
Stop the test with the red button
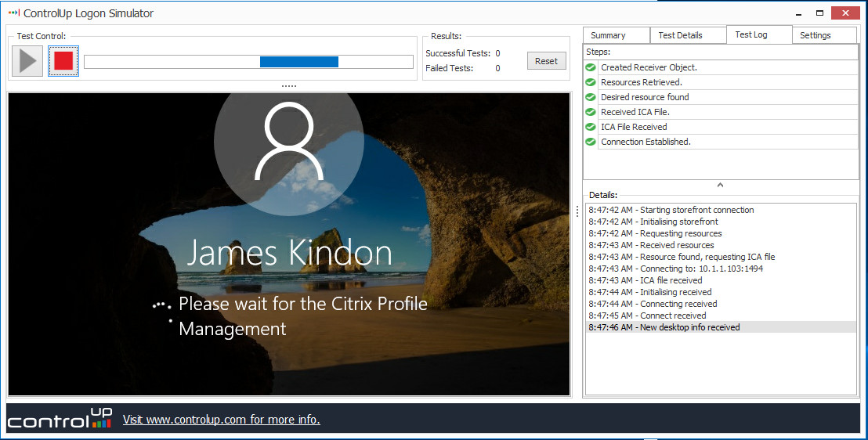63,61
